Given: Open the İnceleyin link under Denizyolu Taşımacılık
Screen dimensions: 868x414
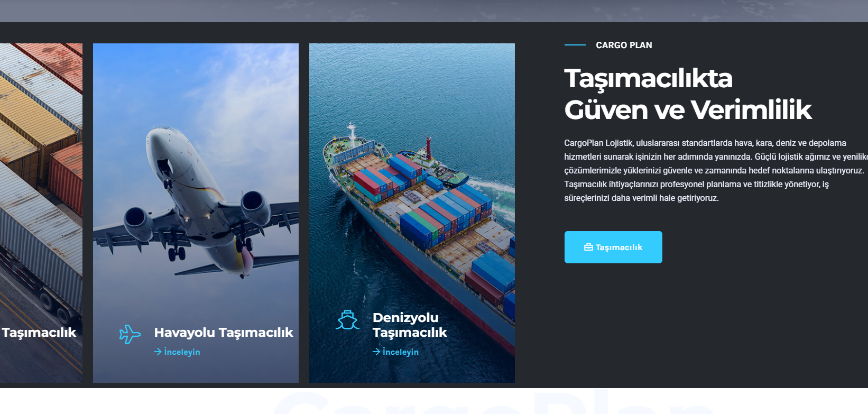Looking at the screenshot, I should (x=400, y=352).
